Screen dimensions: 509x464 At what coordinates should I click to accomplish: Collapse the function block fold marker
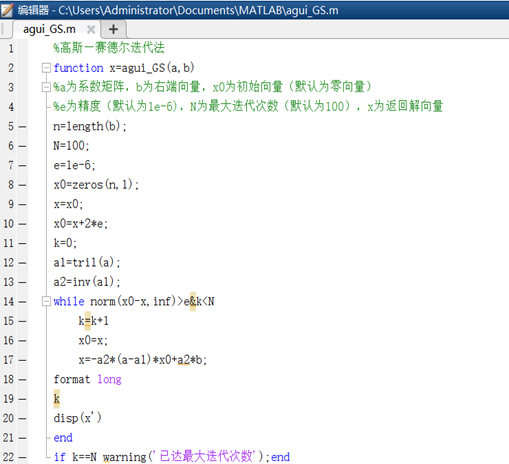pos(46,68)
